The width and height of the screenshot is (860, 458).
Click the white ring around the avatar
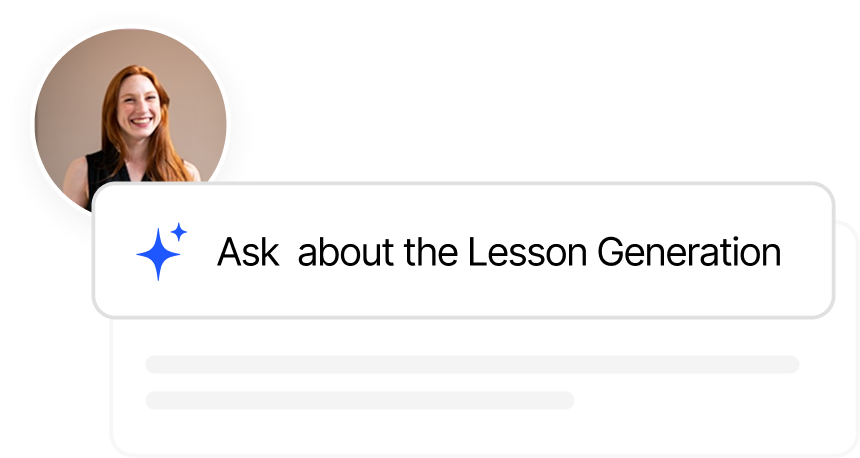point(131,27)
